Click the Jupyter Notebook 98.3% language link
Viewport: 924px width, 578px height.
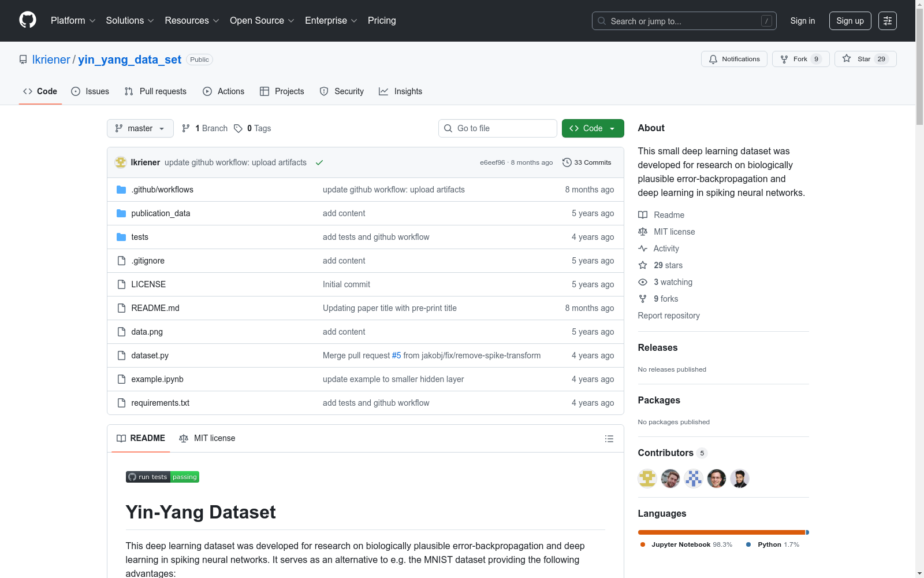686,544
